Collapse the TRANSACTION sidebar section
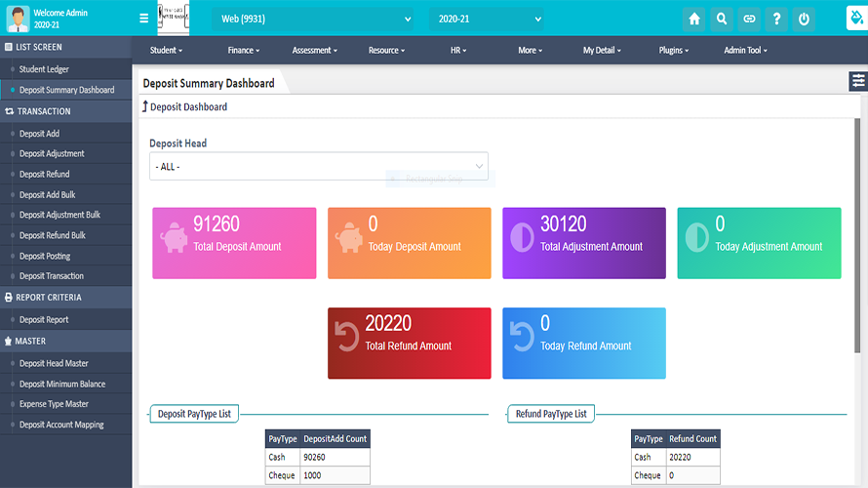Viewport: 868px width, 488px height. (44, 111)
